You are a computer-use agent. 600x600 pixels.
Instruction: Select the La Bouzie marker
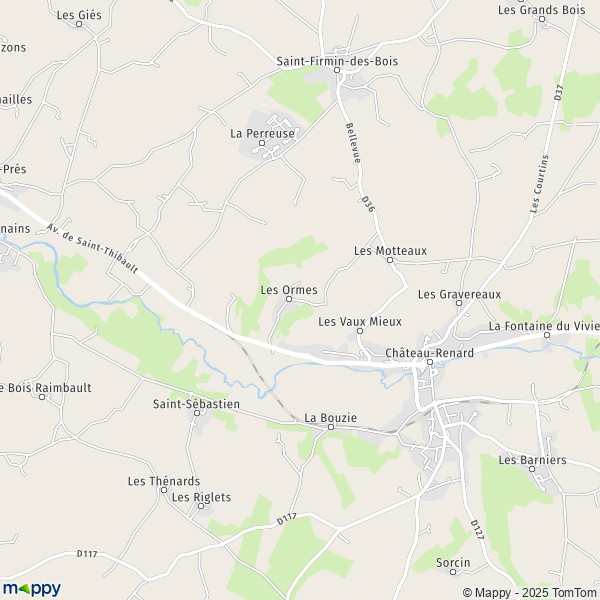pyautogui.click(x=331, y=427)
